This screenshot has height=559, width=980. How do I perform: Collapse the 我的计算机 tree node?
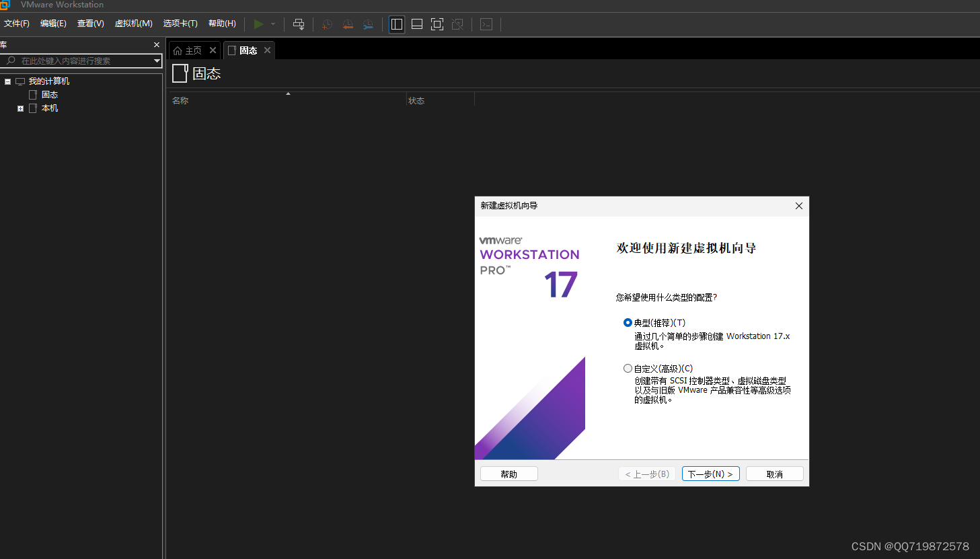point(7,81)
